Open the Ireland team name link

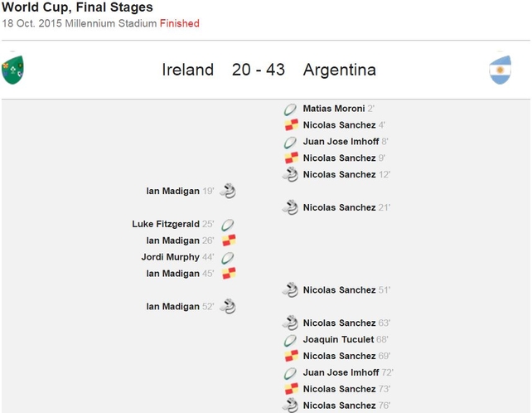tap(188, 70)
